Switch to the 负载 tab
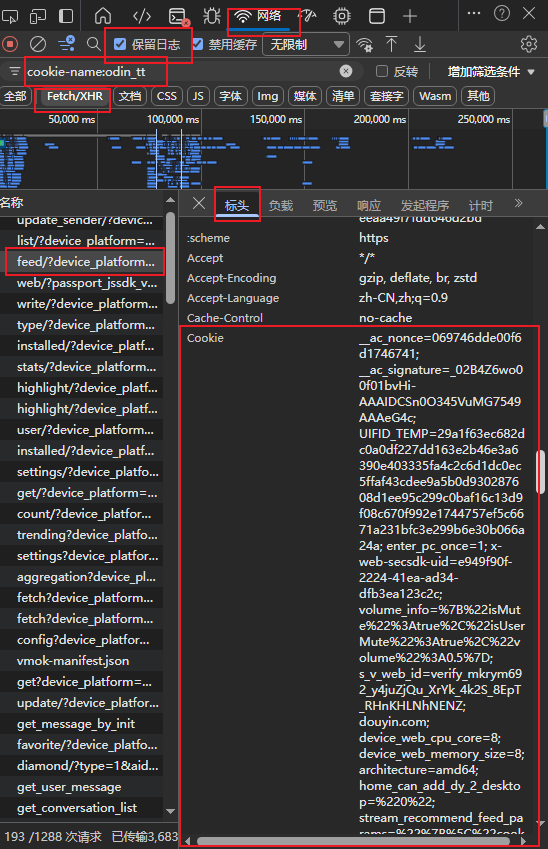 [x=280, y=205]
